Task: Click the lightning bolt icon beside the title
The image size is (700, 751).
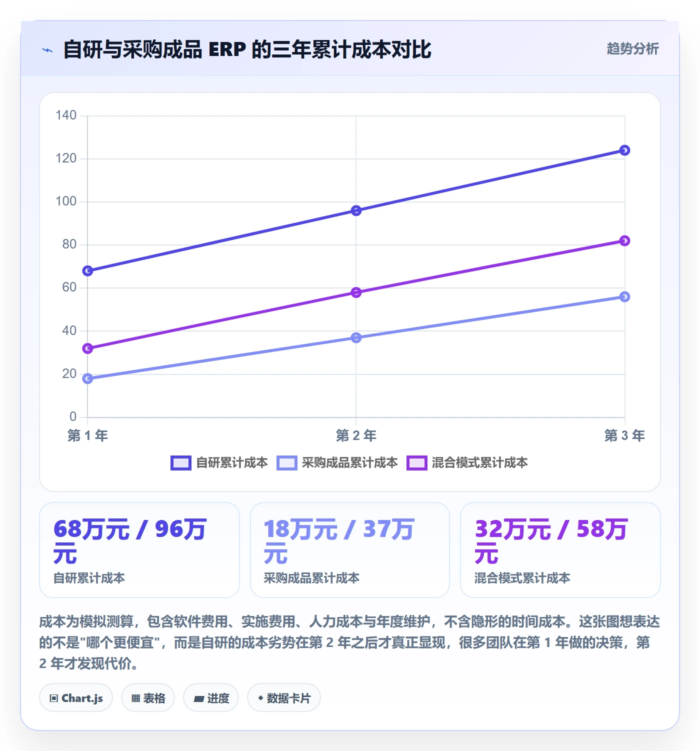Action: click(47, 50)
